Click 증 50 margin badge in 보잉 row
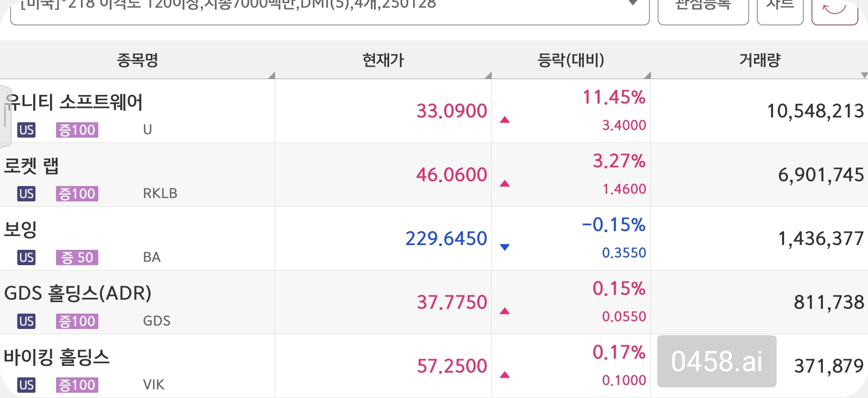Image resolution: width=868 pixels, height=398 pixels. point(77,258)
